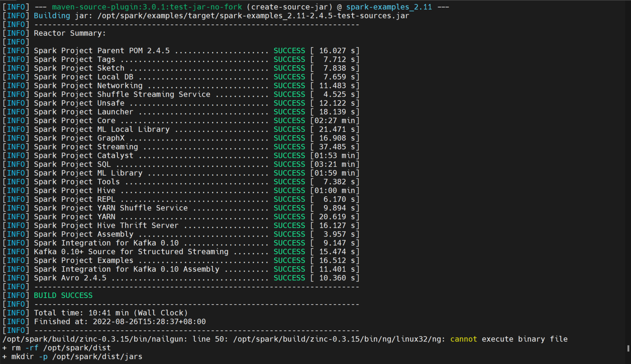Select the 'spark-examples_2.11' artifact name
631x364 pixels.
[389, 7]
